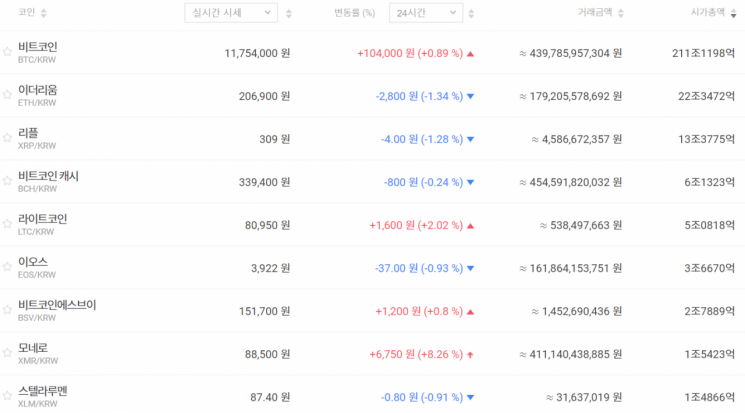Click the 211조1198억 market cap value
Screen dimensions: 745x413
coord(704,53)
